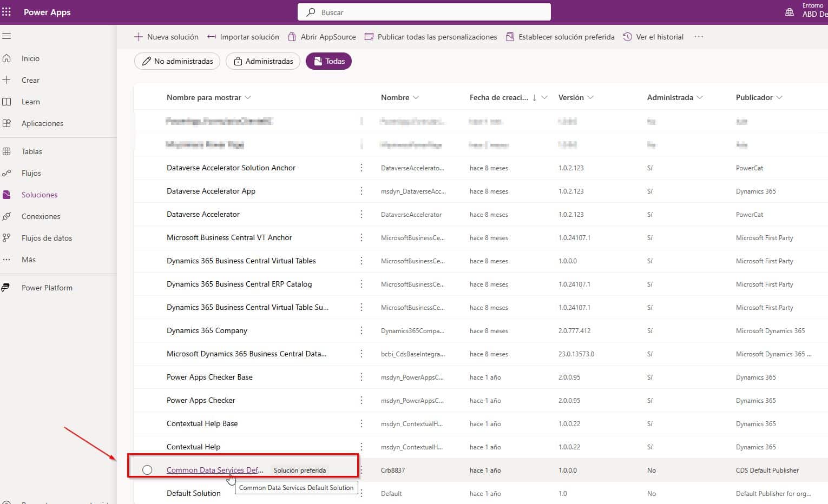
Task: Click the Soluciones icon in sidebar
Action: (x=6, y=195)
